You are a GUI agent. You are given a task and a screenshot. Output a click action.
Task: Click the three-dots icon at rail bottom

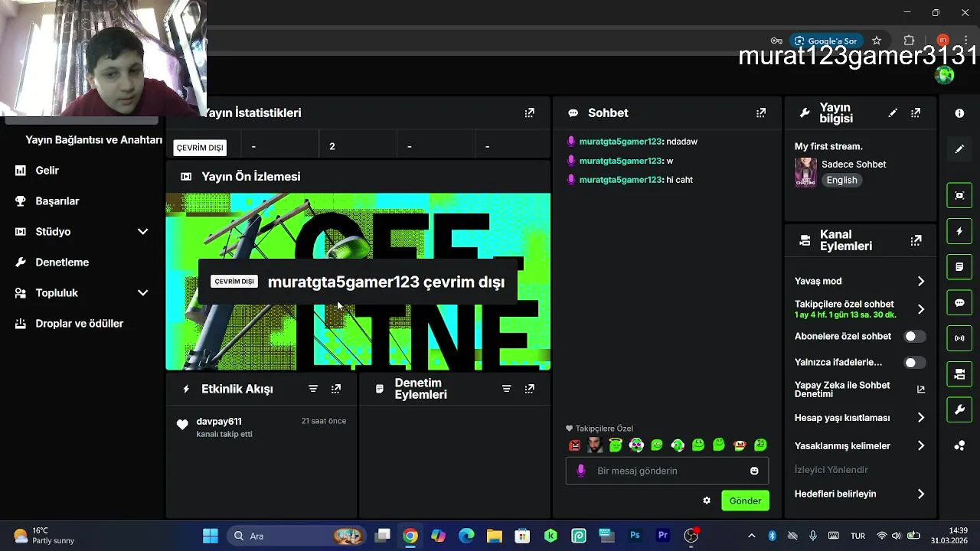pyautogui.click(x=959, y=445)
